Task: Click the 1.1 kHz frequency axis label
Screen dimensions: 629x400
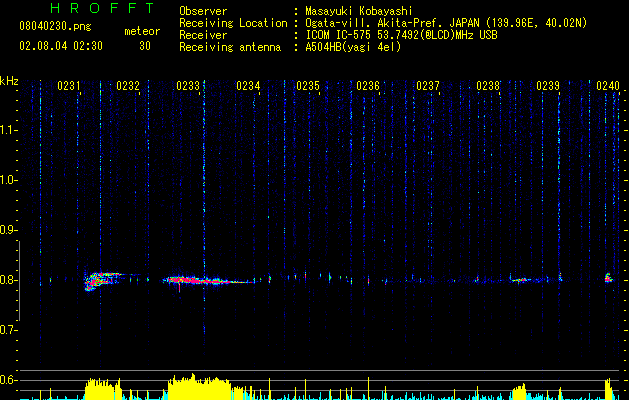Action: [8, 130]
